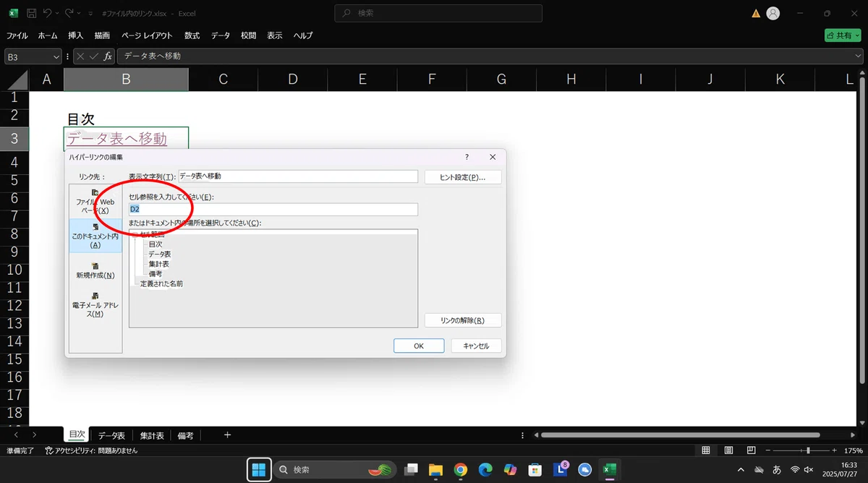Switch to the 描画 ribbon tab
Viewport: 868px width, 483px height.
[102, 35]
